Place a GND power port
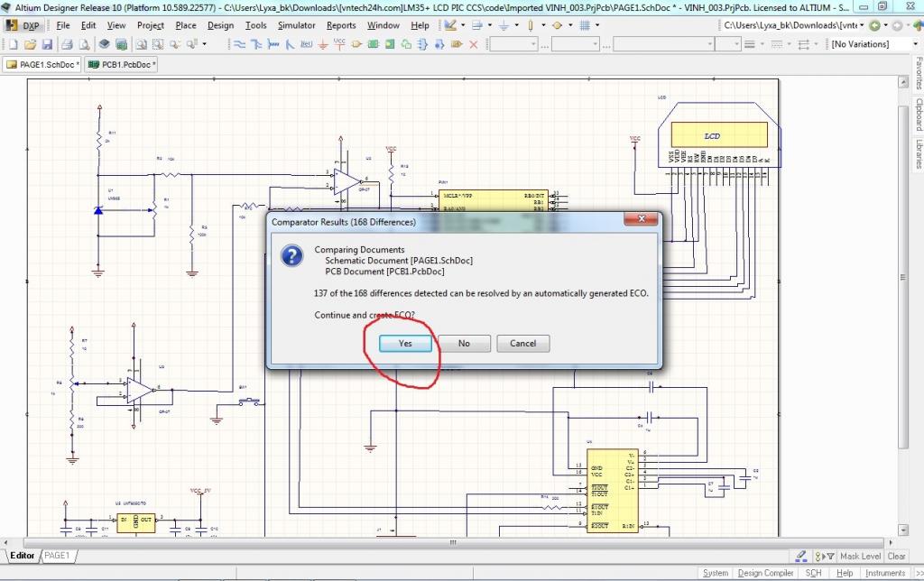This screenshot has height=581, width=924. pyautogui.click(x=323, y=44)
